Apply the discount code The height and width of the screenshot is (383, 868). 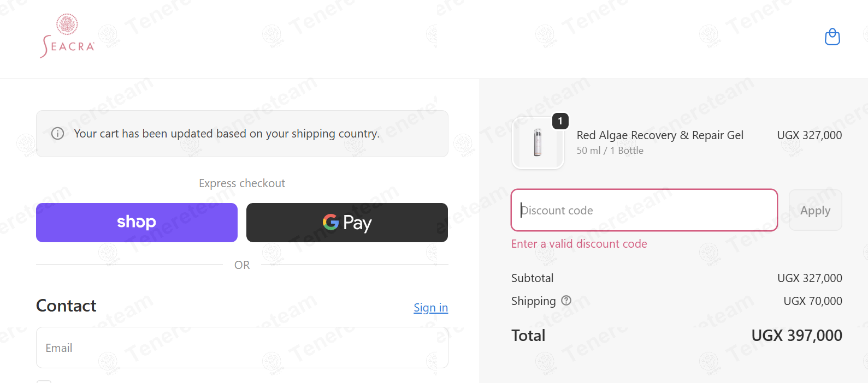click(x=815, y=210)
